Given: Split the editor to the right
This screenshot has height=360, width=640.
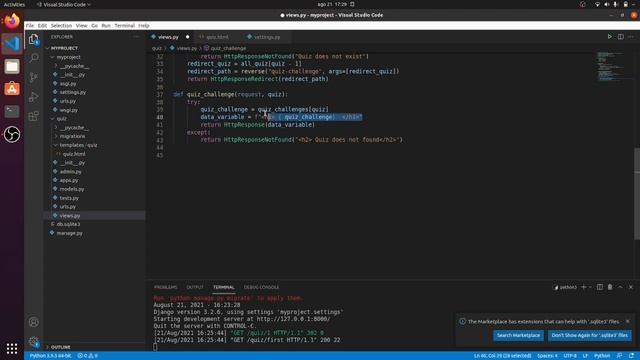Looking at the screenshot, I should click(x=620, y=37).
